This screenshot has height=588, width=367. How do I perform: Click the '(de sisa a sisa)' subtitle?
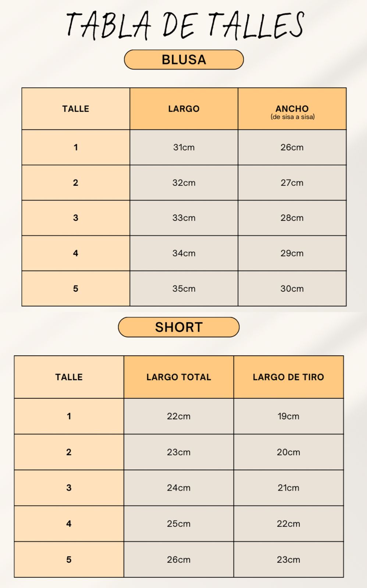[292, 117]
